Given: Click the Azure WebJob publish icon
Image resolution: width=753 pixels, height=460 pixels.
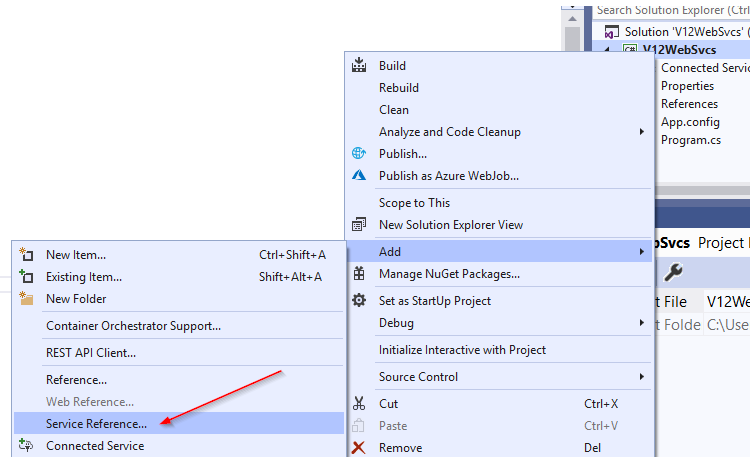Looking at the screenshot, I should 360,176.
